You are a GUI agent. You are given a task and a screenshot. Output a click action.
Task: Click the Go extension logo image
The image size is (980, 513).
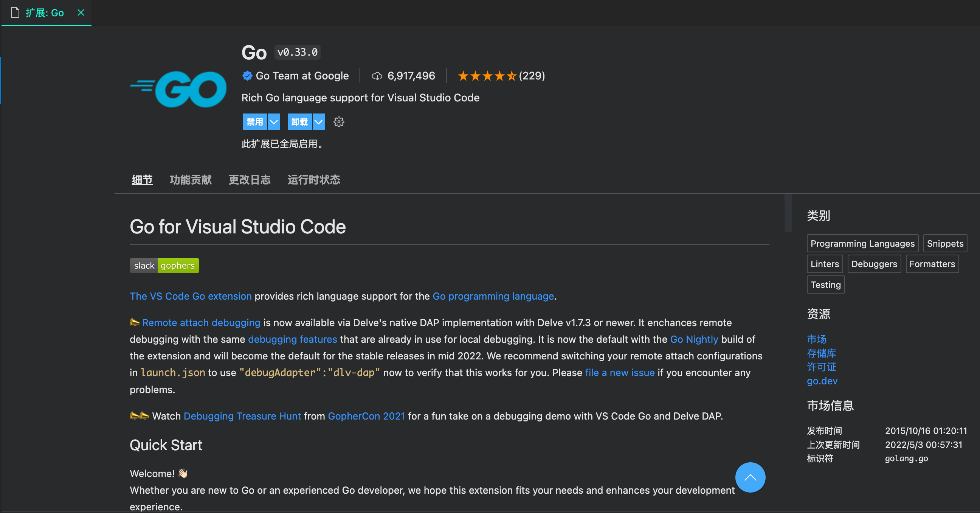pyautogui.click(x=178, y=89)
